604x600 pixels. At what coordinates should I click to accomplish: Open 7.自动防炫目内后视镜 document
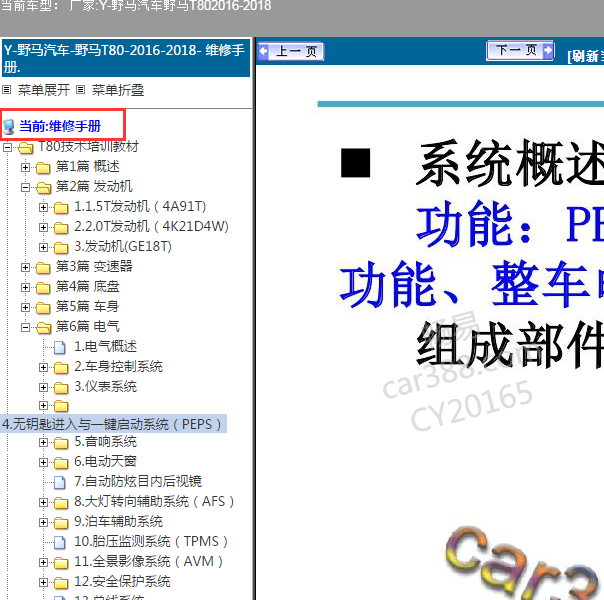click(138, 481)
